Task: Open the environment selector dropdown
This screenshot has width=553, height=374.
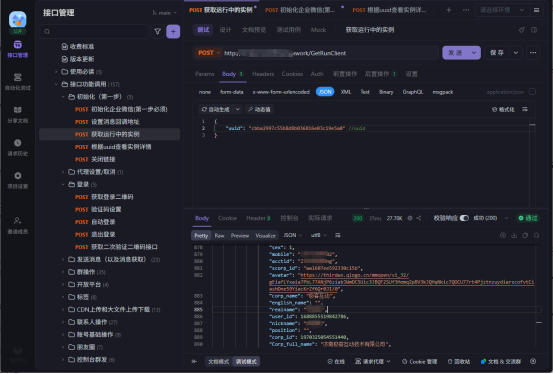Action: pos(501,10)
